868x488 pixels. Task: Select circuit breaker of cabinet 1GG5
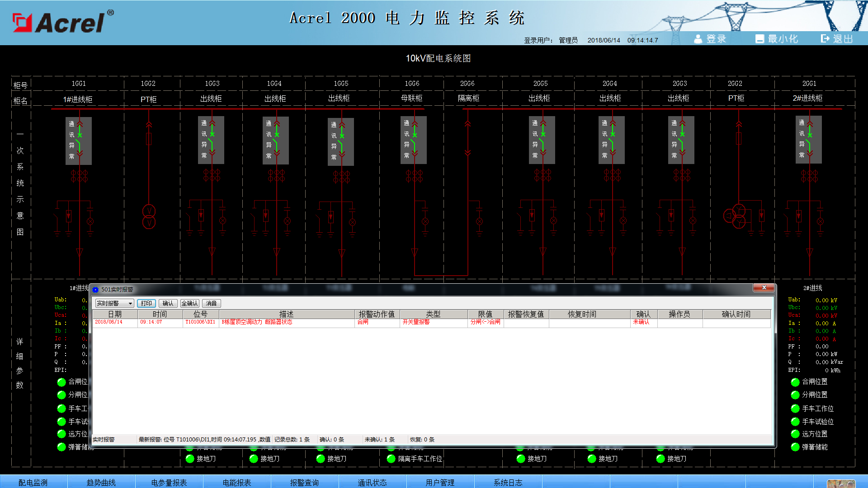341,142
